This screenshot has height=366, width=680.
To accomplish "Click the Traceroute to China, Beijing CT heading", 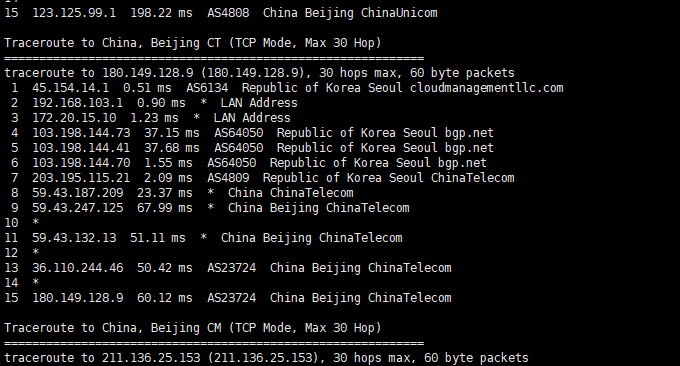I will pos(193,43).
